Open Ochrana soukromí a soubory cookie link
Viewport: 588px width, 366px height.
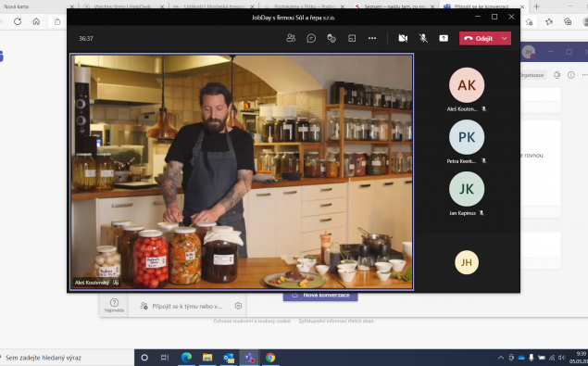coord(252,321)
